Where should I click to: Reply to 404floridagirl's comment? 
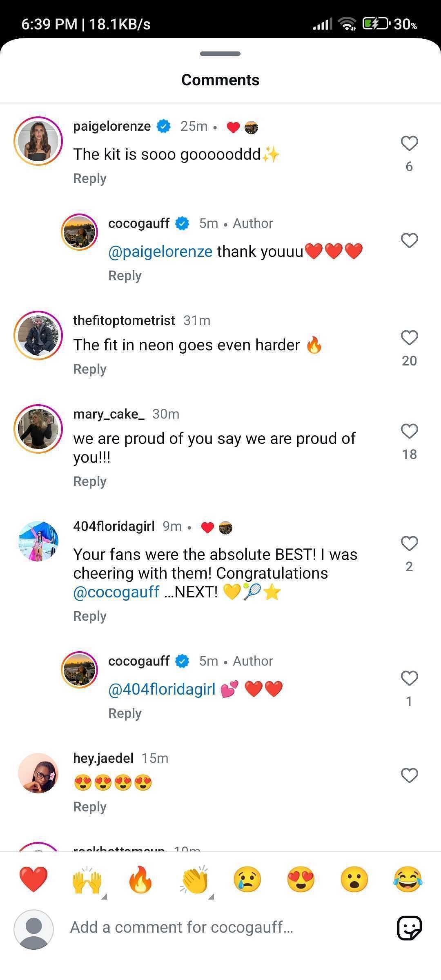[x=90, y=616]
